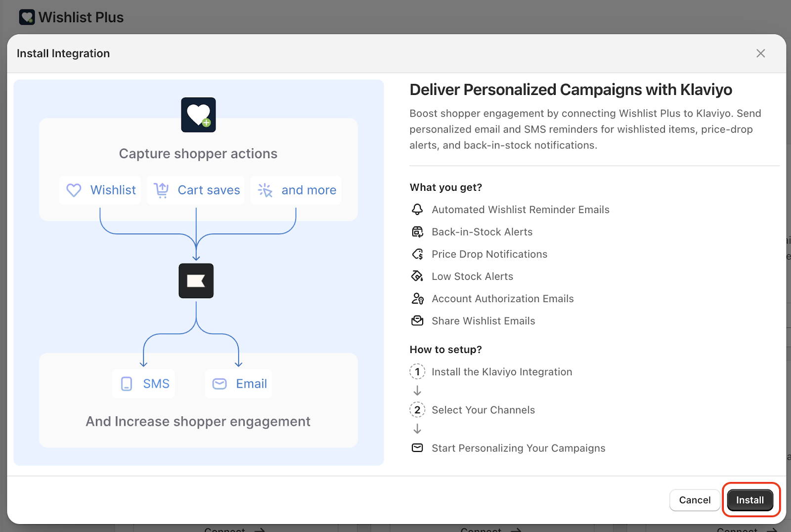Click 'Share Wishlist Emails' text
Screen dimensions: 791x532
[x=483, y=321]
